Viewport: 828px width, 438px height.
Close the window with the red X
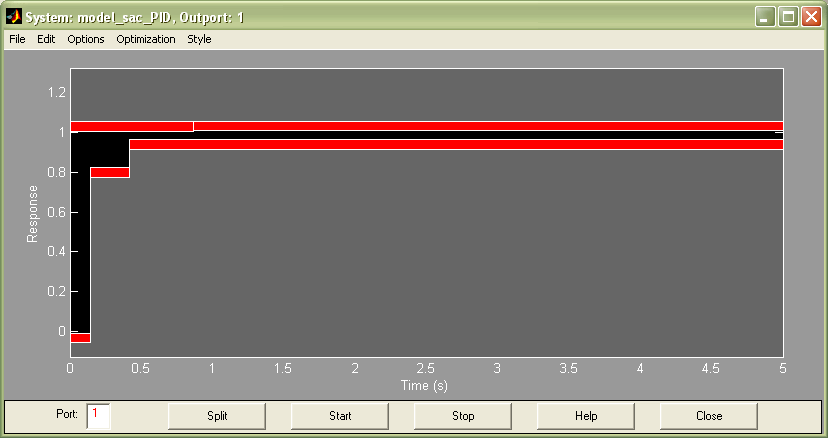pos(811,17)
